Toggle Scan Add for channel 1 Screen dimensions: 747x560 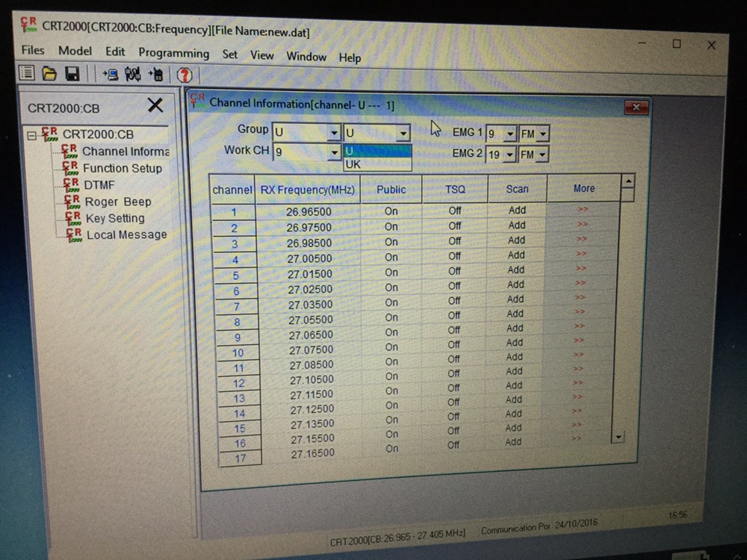click(517, 210)
